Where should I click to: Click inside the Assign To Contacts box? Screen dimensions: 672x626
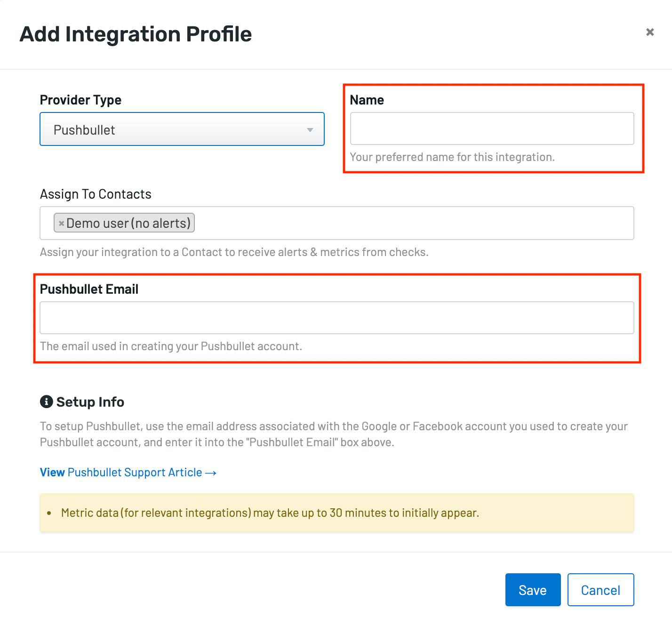tap(337, 223)
